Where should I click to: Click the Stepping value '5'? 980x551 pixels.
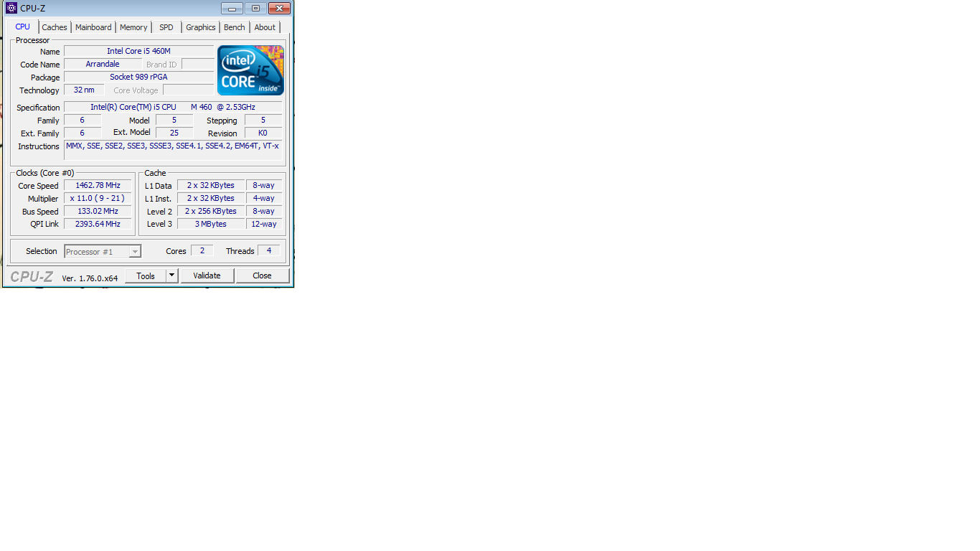pos(263,120)
